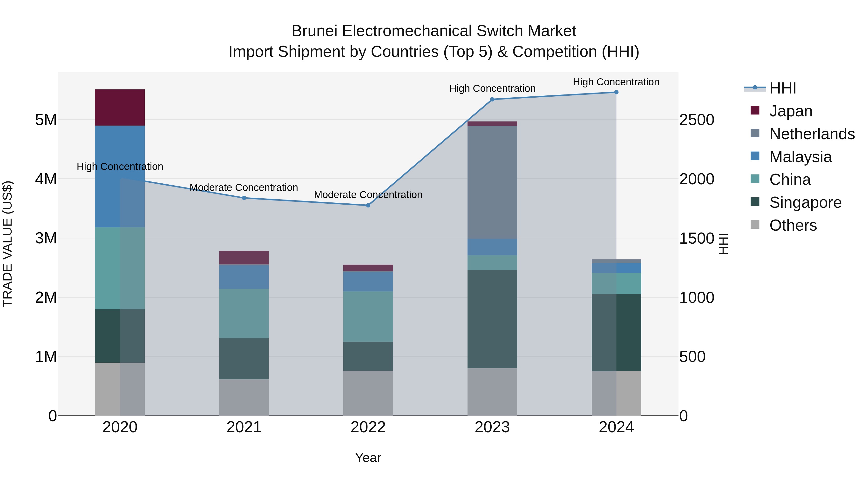Click the 2020 Japan bar segment
868x488 pixels.
point(120,108)
